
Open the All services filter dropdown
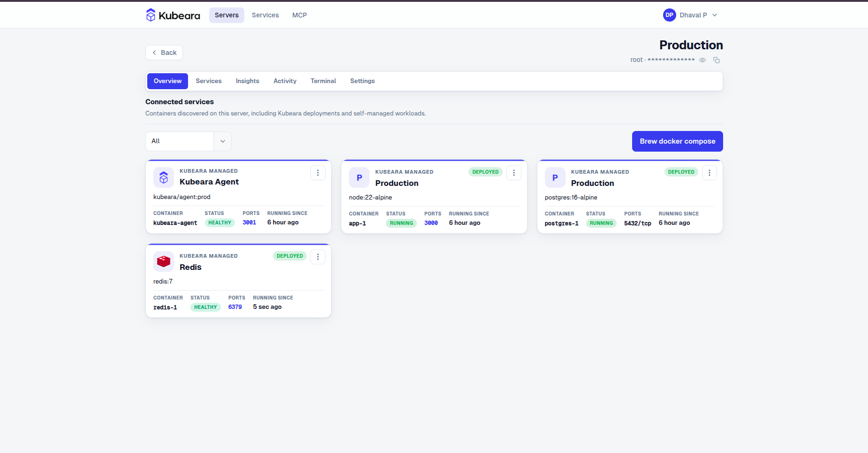[x=189, y=141]
